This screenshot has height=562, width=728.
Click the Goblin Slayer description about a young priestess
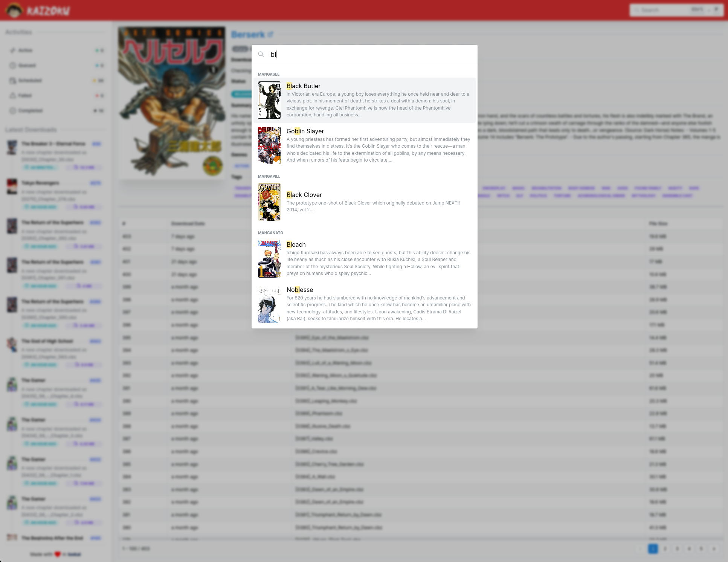(x=378, y=150)
